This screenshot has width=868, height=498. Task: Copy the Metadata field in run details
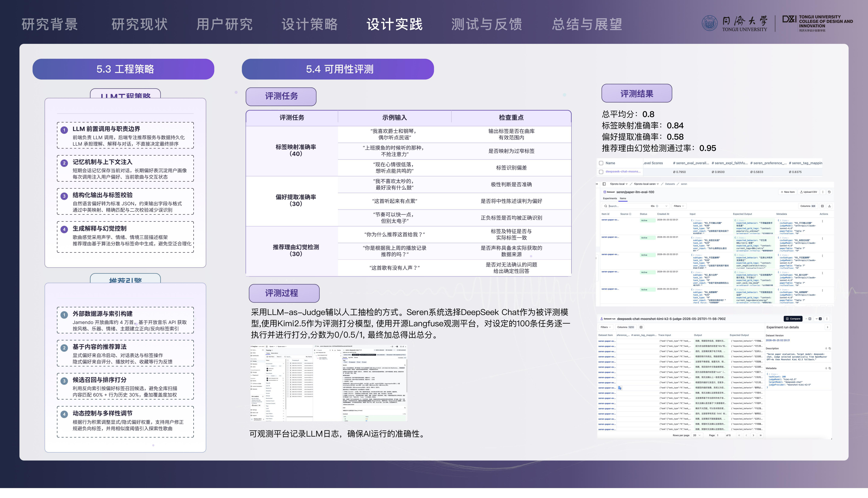click(830, 368)
